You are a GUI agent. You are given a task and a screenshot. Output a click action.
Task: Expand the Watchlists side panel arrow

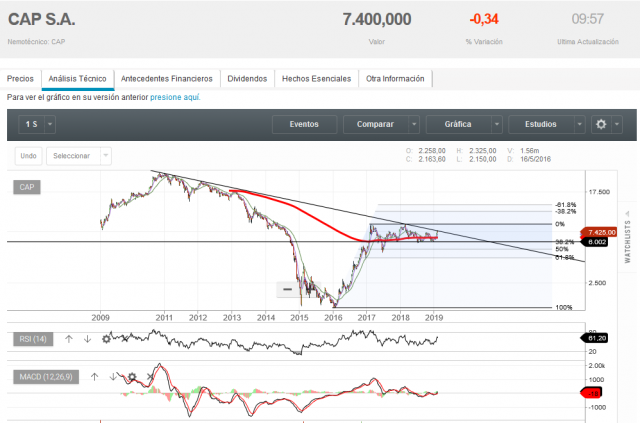click(627, 213)
